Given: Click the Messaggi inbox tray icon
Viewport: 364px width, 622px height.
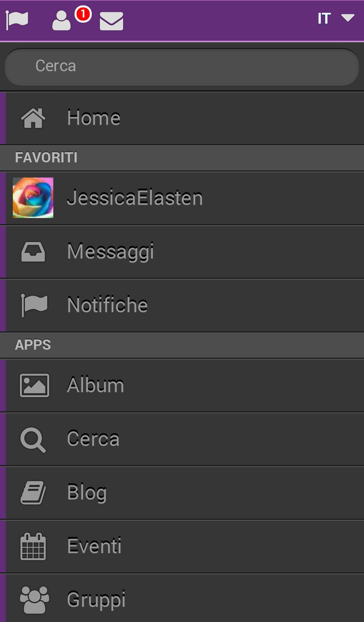Looking at the screenshot, I should tap(33, 252).
